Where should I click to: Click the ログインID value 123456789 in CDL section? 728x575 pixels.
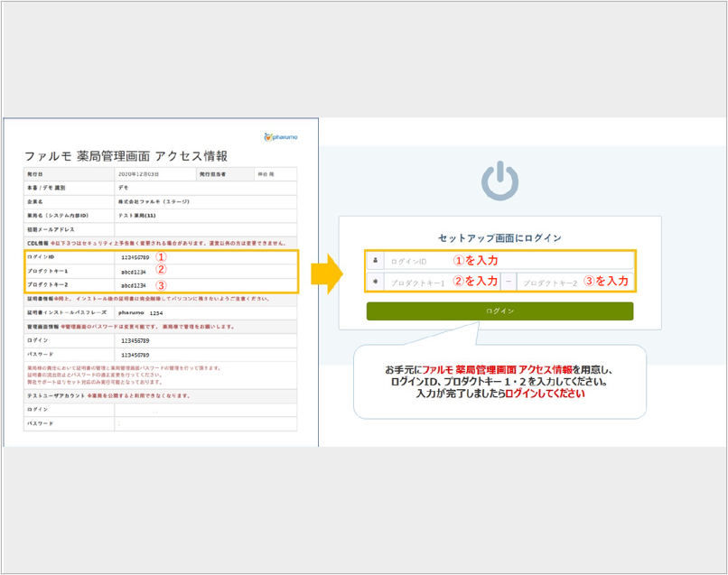point(135,257)
